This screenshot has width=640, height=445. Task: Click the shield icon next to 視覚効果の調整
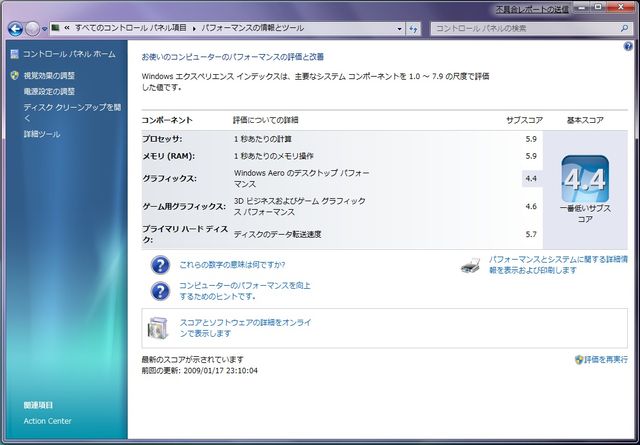15,75
